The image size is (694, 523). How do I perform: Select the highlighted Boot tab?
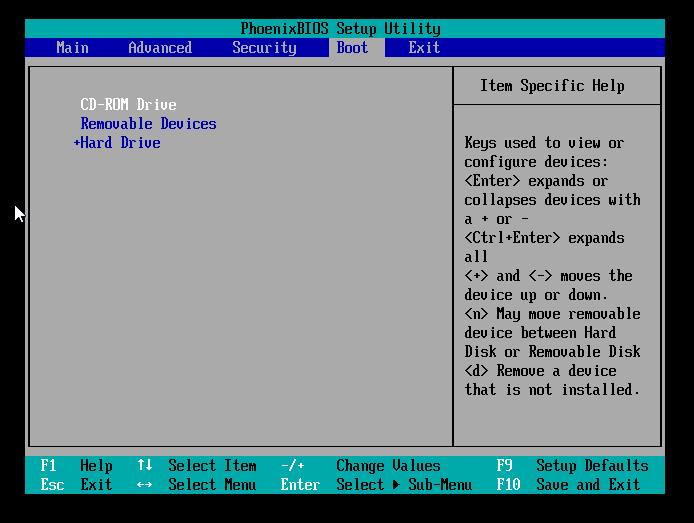(x=352, y=48)
